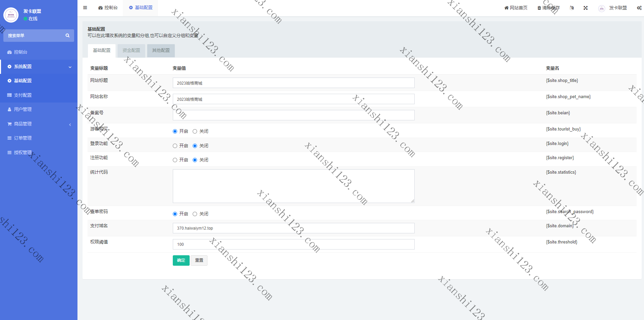Screen dimensions: 644x320
Task: Click the {$site.beian} variable name
Action: pyautogui.click(x=558, y=113)
